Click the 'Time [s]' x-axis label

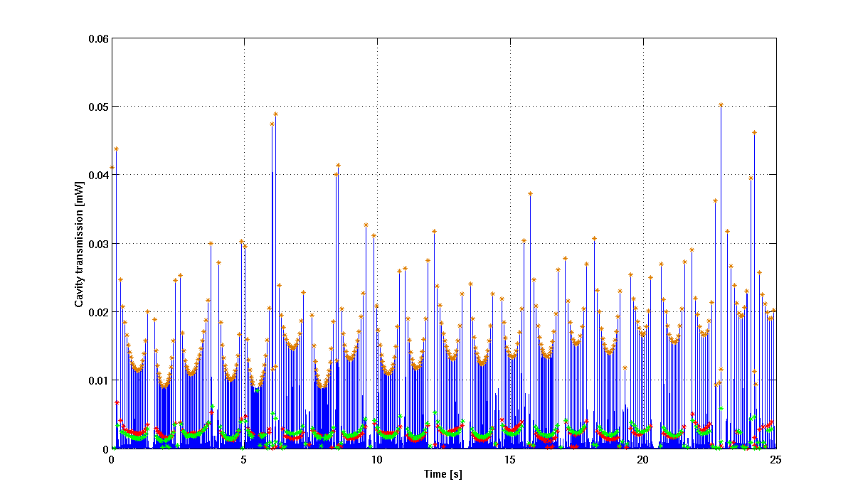click(443, 474)
